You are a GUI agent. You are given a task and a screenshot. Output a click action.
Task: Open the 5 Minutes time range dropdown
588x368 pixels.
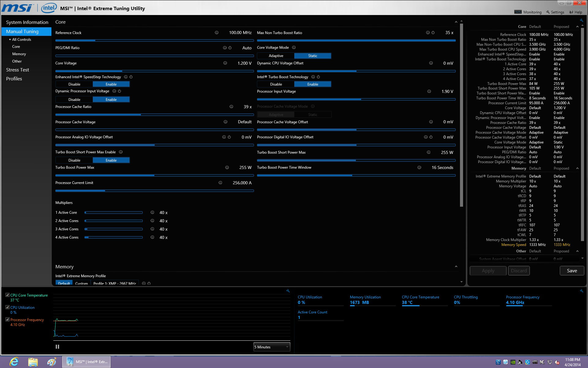[x=271, y=347]
